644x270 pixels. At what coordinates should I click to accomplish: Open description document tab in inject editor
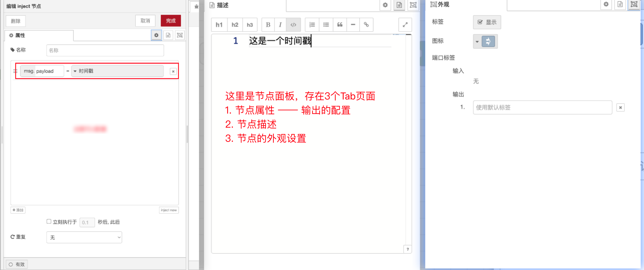[168, 35]
